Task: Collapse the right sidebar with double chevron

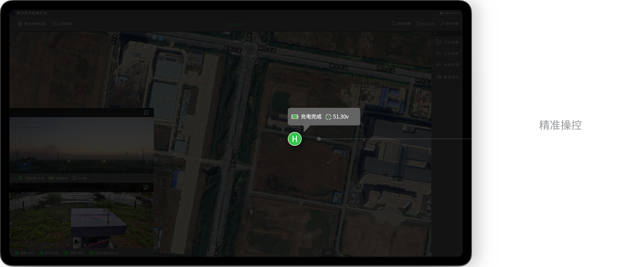Action: [x=435, y=34]
